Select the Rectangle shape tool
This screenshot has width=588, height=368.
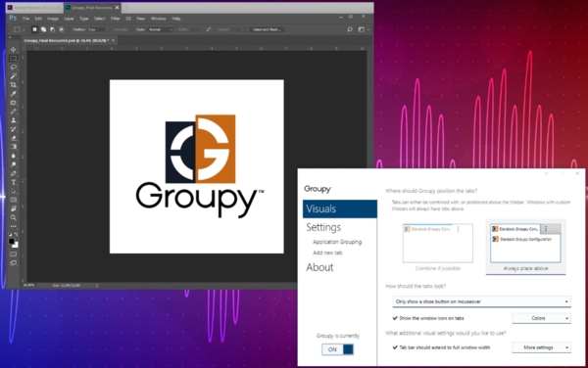(14, 200)
